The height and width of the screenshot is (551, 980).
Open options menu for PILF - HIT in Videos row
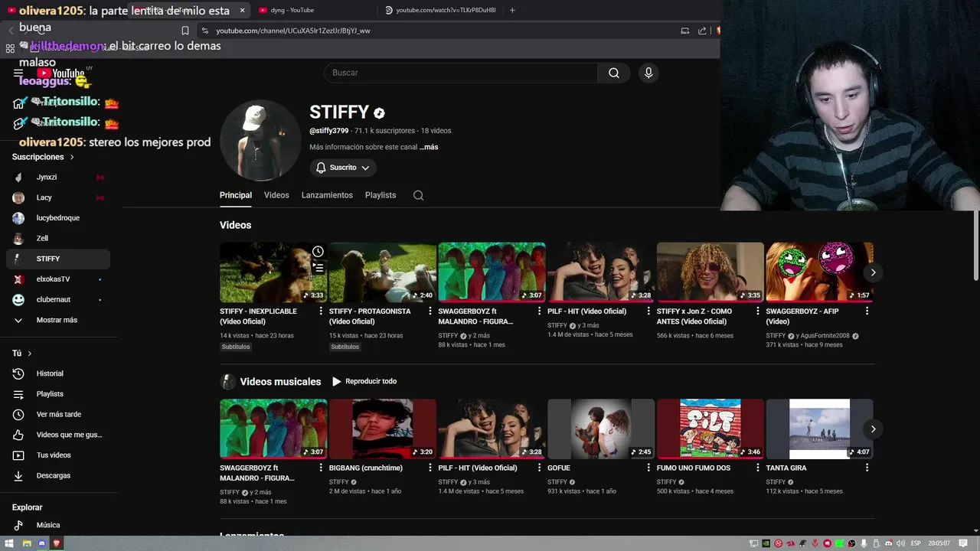[648, 311]
